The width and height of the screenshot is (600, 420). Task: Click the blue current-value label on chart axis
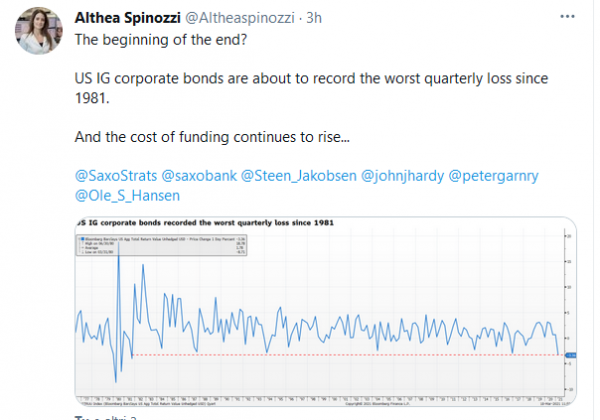point(571,355)
